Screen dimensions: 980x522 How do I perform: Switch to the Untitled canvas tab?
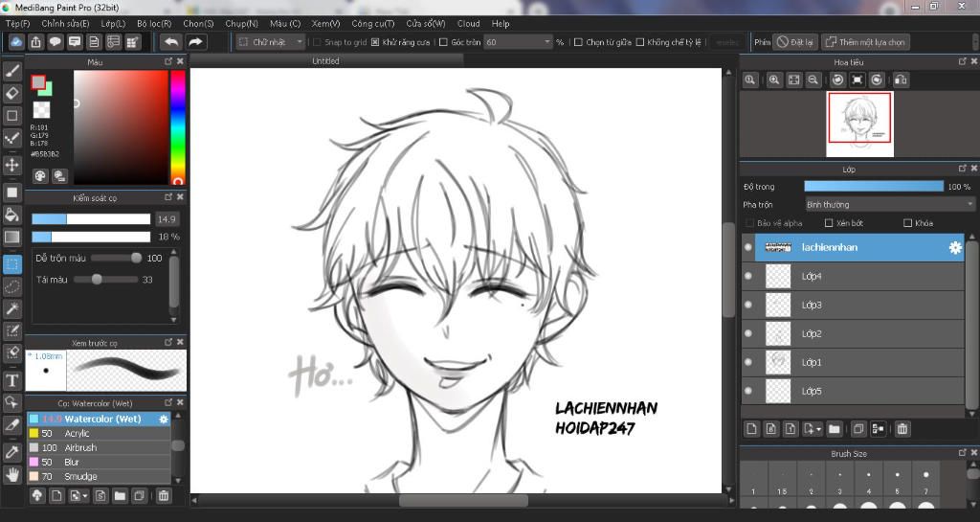point(325,60)
